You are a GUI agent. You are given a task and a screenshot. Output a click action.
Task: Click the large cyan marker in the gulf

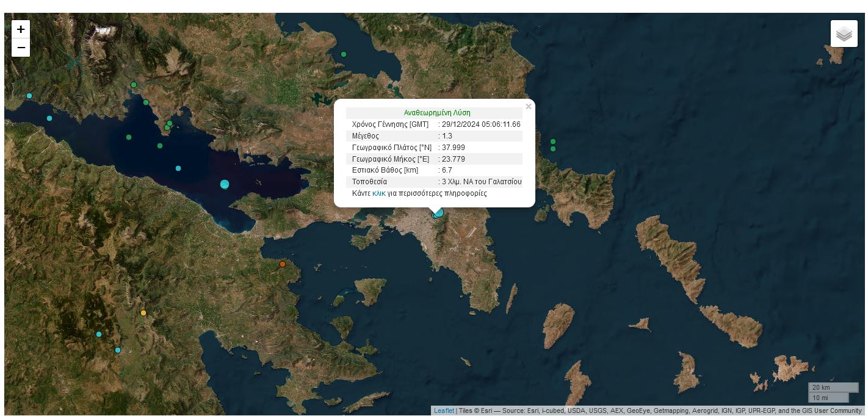(x=225, y=184)
